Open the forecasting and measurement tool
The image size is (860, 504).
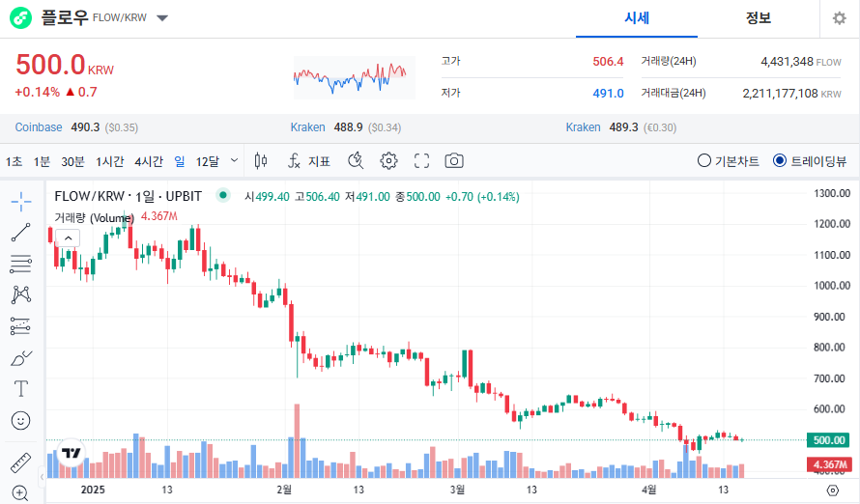[21, 326]
